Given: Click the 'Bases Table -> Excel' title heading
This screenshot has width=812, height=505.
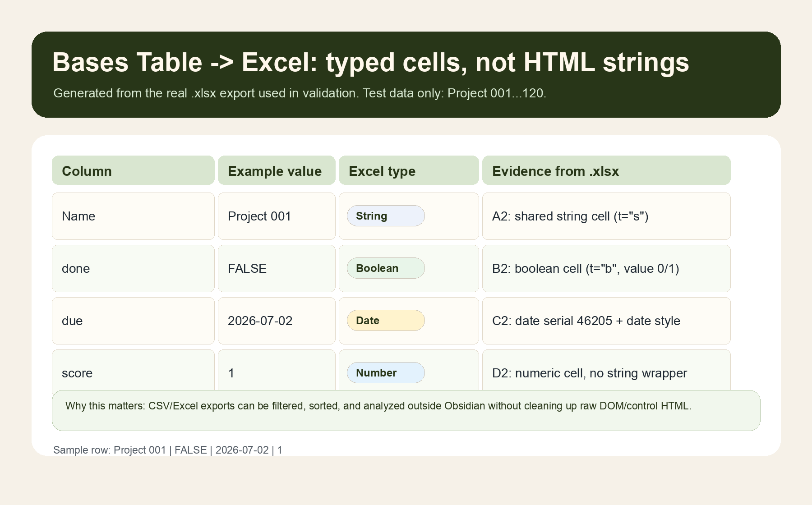Looking at the screenshot, I should coord(370,62).
